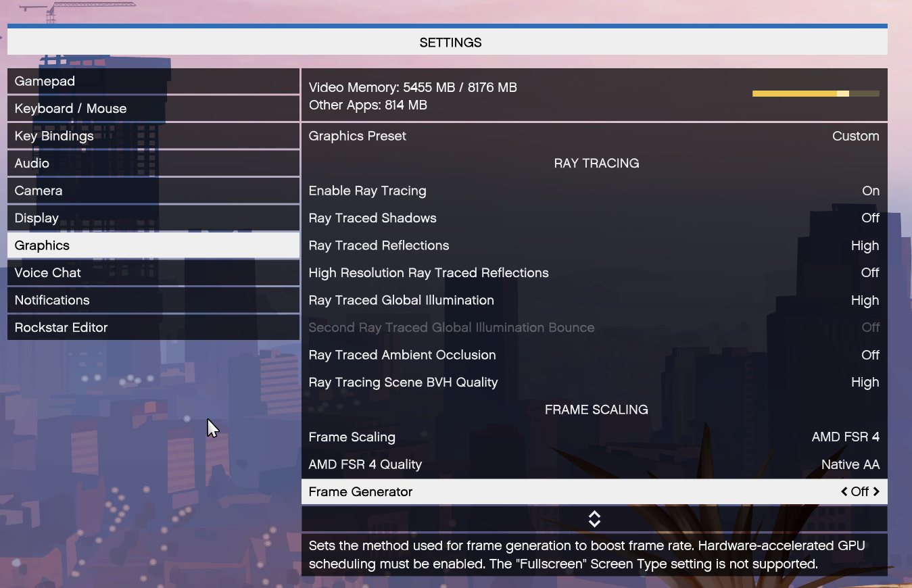The width and height of the screenshot is (912, 588).
Task: Click the 'Other Apps: 814 MB' text
Action: 368,105
